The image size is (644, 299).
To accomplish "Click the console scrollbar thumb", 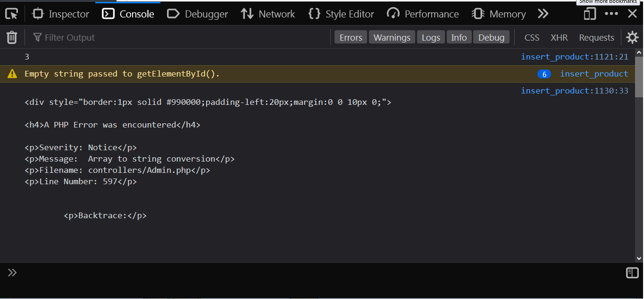I will tap(639, 77).
